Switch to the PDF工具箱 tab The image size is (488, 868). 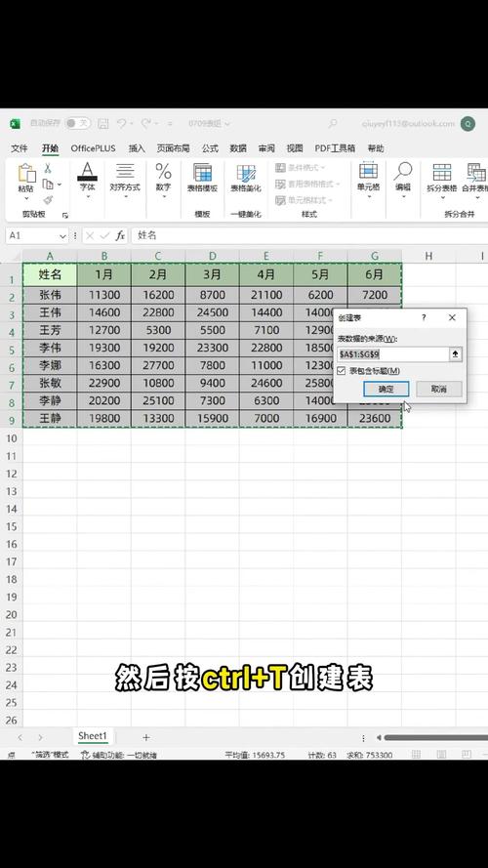336,148
